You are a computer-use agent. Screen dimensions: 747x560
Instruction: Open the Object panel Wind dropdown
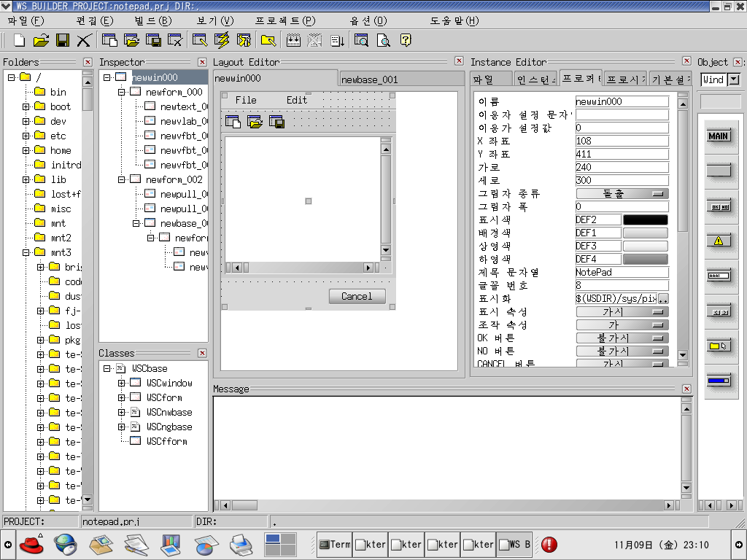click(x=734, y=79)
